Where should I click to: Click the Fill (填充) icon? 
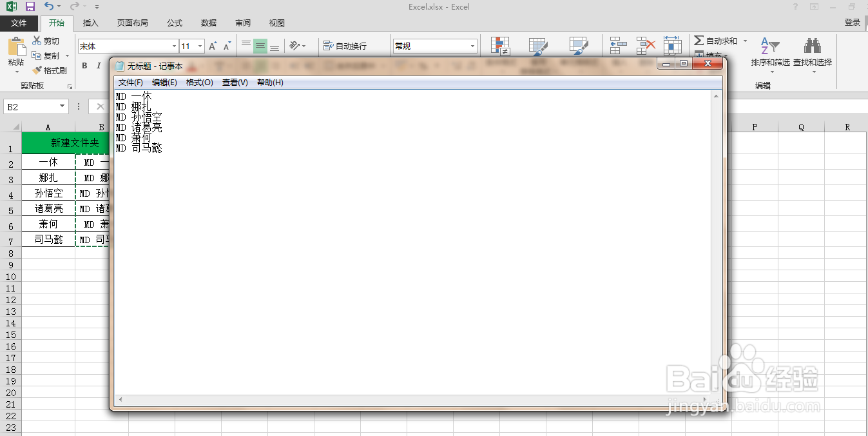coord(699,55)
